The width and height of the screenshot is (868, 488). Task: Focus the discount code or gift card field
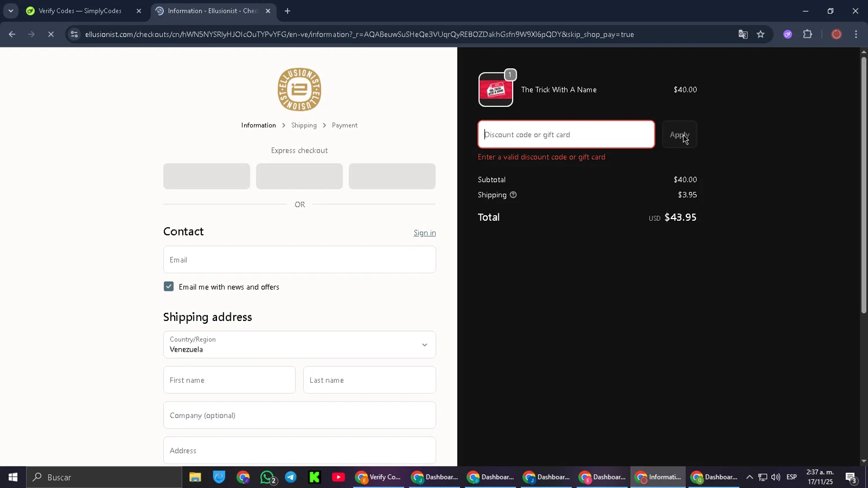(x=566, y=135)
